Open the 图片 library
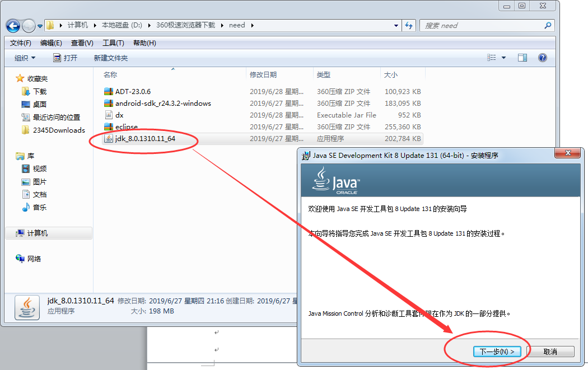The height and width of the screenshot is (370, 588). (x=40, y=182)
